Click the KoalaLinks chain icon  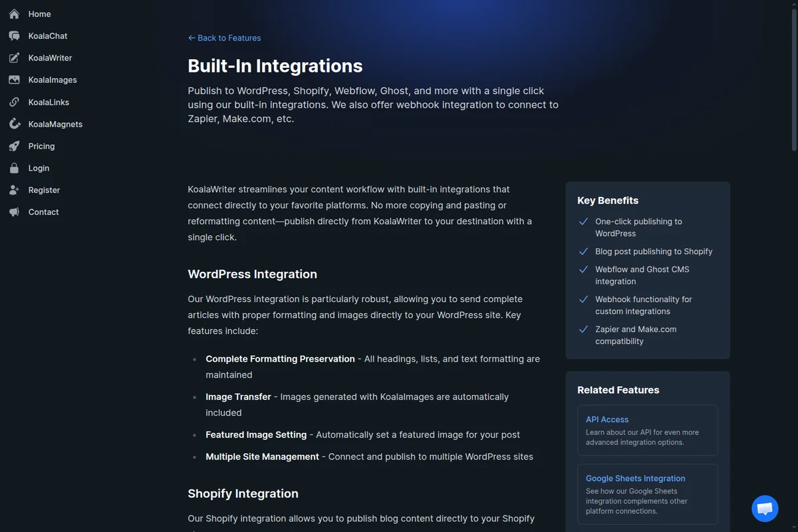click(x=14, y=102)
